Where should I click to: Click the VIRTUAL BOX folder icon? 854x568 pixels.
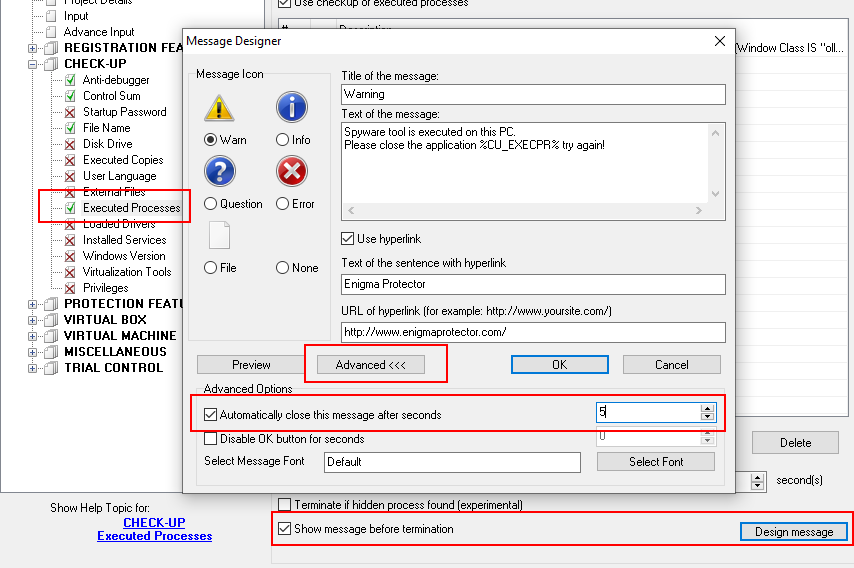51,320
